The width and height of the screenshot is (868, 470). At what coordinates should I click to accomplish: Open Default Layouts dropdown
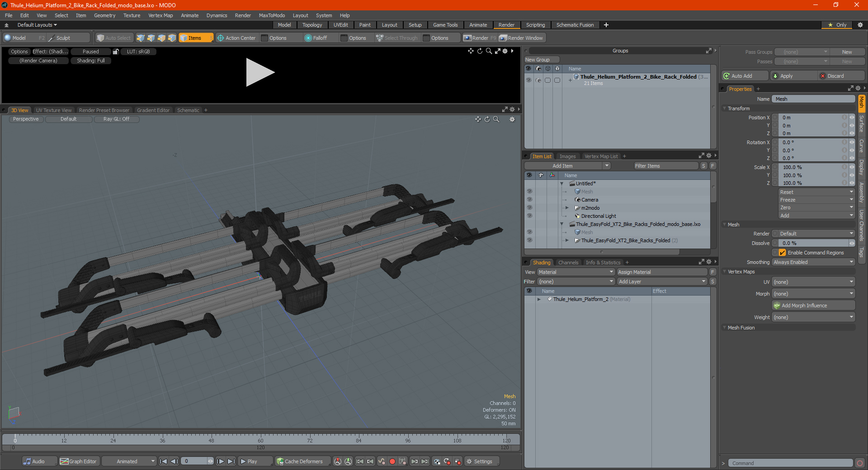tap(37, 25)
